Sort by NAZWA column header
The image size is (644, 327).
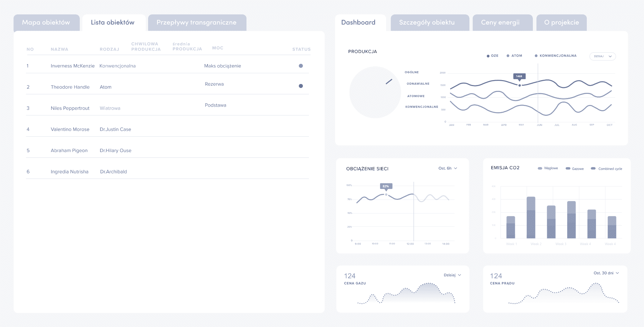[x=59, y=49]
